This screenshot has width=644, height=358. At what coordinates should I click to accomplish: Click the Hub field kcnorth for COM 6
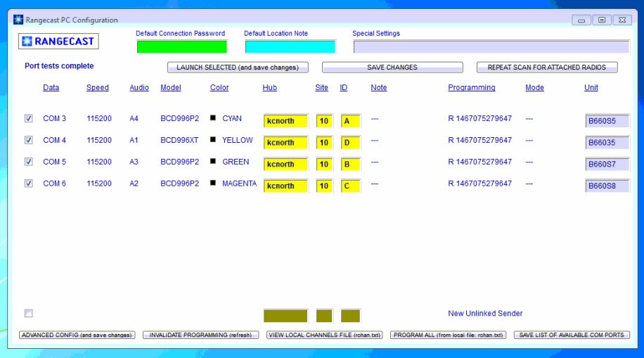click(x=285, y=186)
